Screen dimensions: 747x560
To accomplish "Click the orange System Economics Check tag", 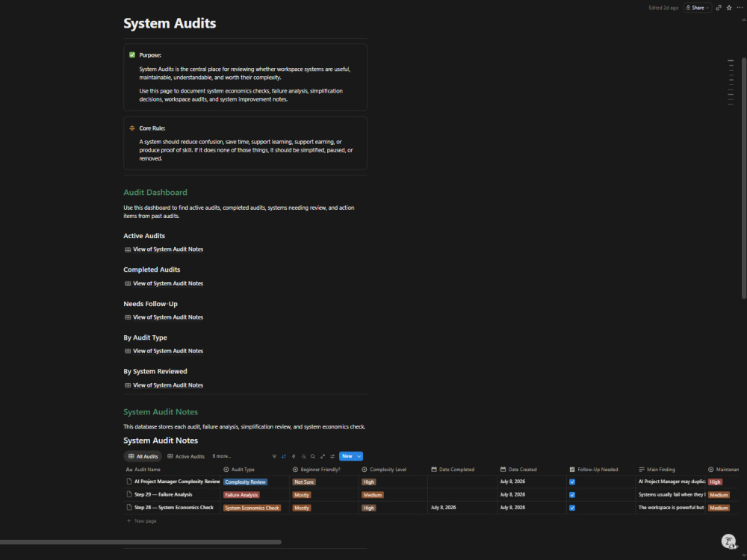I will click(252, 508).
